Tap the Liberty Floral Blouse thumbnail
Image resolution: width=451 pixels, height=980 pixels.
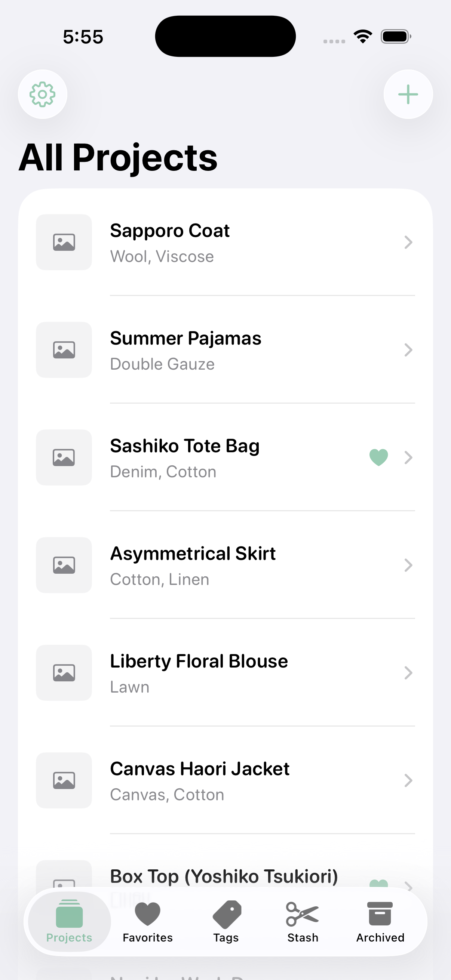point(64,673)
